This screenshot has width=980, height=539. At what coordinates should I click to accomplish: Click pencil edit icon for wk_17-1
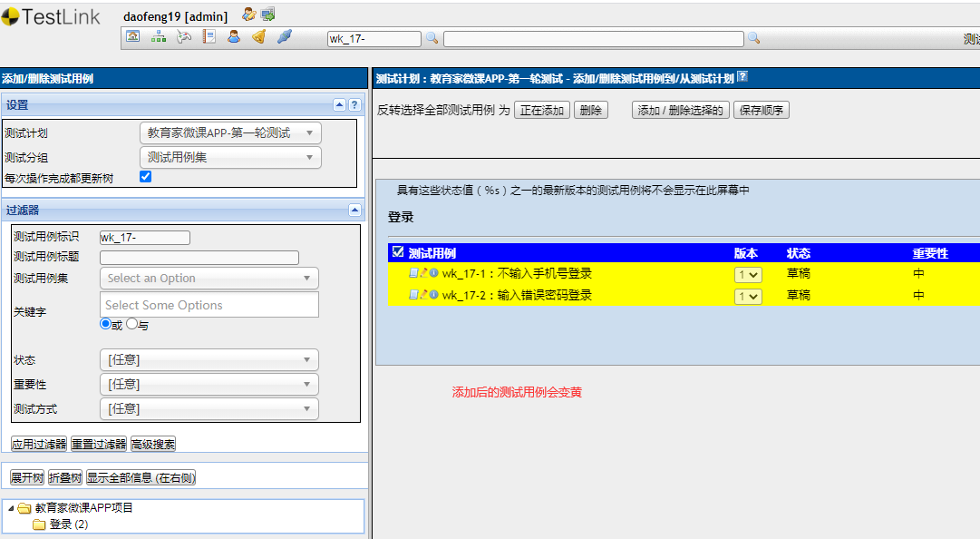click(423, 272)
